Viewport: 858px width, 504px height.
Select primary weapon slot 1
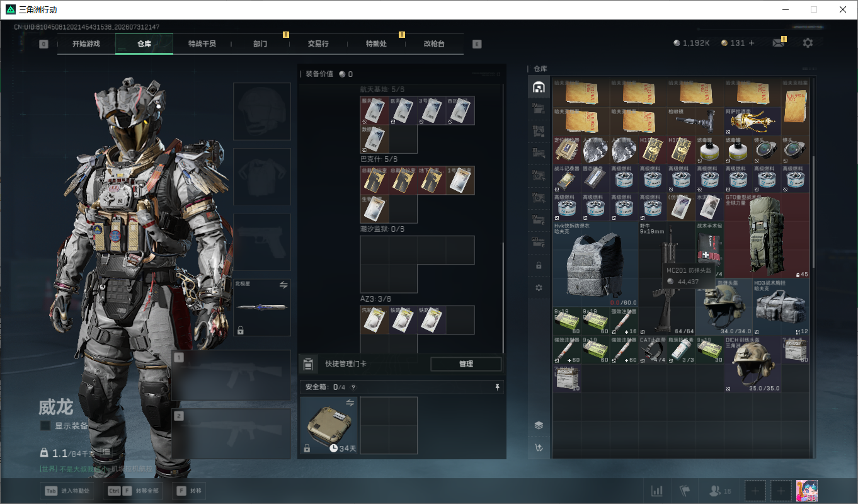coord(231,375)
